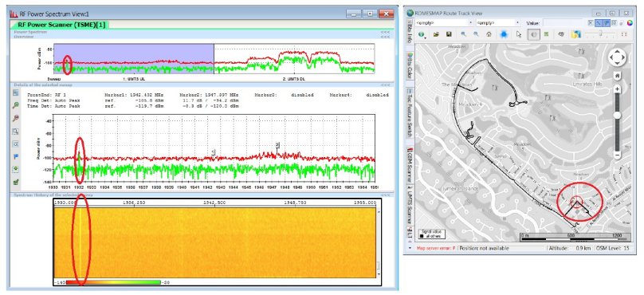This screenshot has height=295, width=644.
Task: Select the arrow pointer tool in ROMESMAP
Action: pyautogui.click(x=519, y=34)
